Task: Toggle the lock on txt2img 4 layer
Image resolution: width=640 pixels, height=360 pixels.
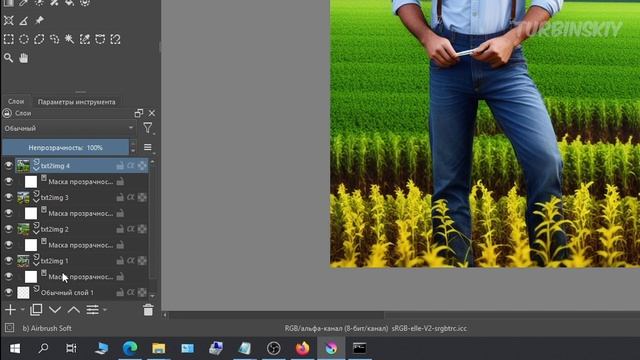Action: coord(120,165)
